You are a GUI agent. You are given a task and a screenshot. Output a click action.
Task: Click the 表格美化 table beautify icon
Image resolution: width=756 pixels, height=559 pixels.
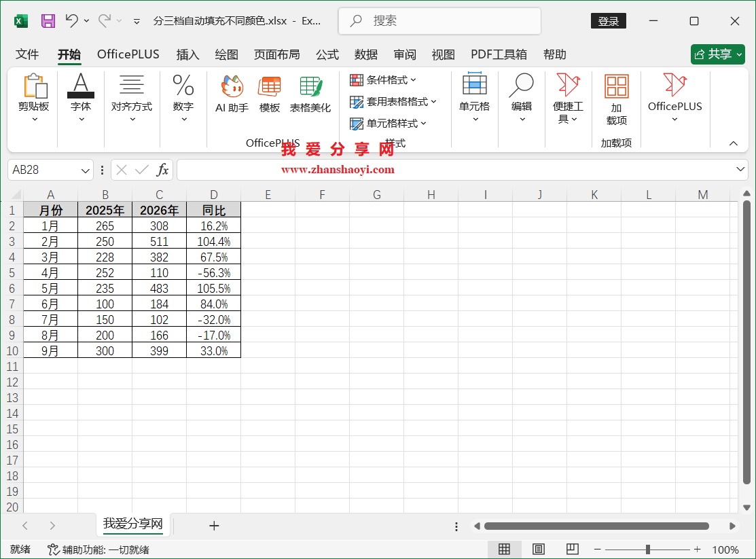[310, 94]
